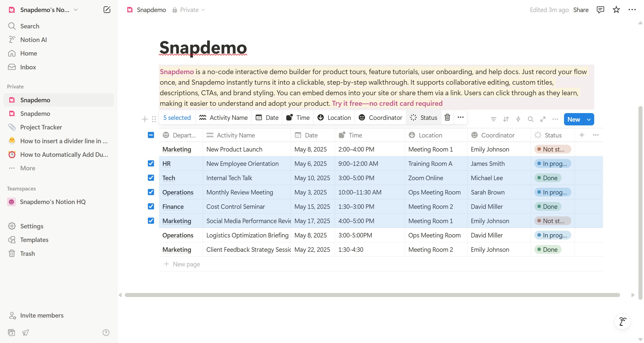Click the database search magnifier icon
This screenshot has height=343, width=644.
[530, 119]
